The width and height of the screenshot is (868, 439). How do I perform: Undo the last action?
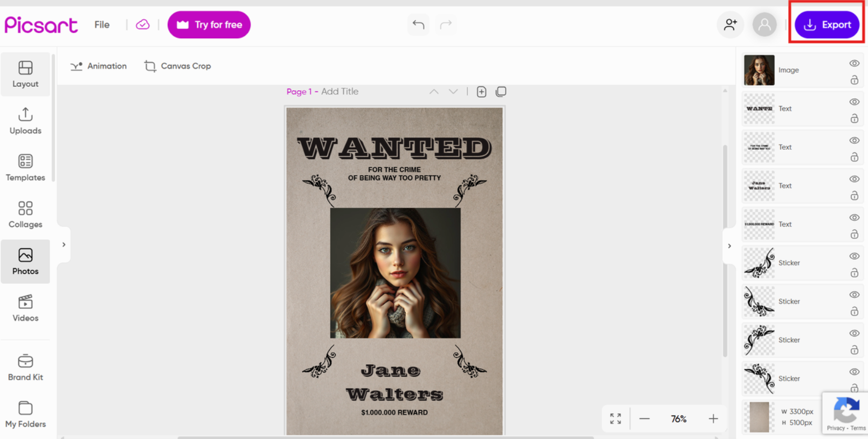coord(418,25)
